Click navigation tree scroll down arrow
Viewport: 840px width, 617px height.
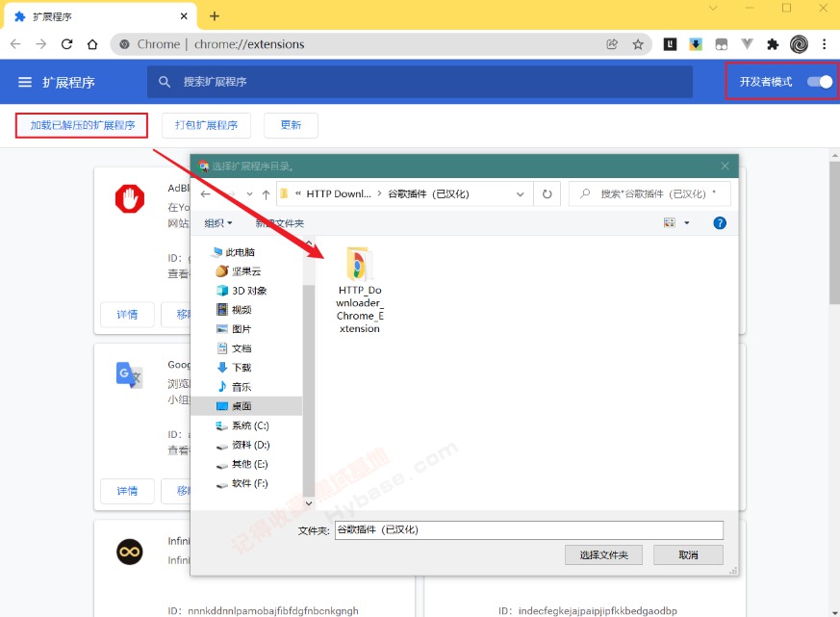tap(309, 503)
